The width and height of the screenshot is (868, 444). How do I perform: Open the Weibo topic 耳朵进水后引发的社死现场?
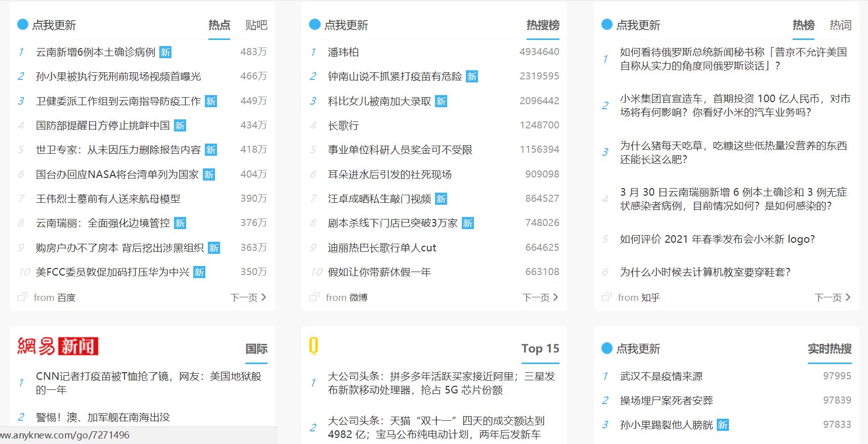[x=390, y=174]
